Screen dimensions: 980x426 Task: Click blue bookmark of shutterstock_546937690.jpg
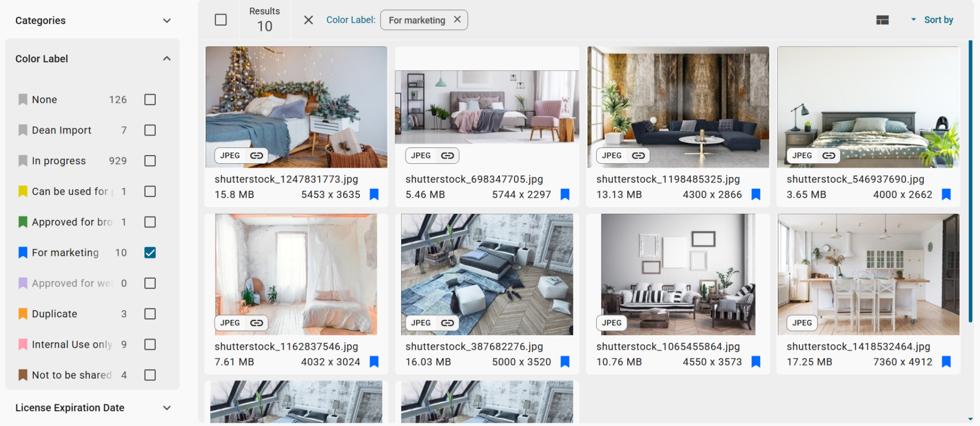pyautogui.click(x=946, y=195)
